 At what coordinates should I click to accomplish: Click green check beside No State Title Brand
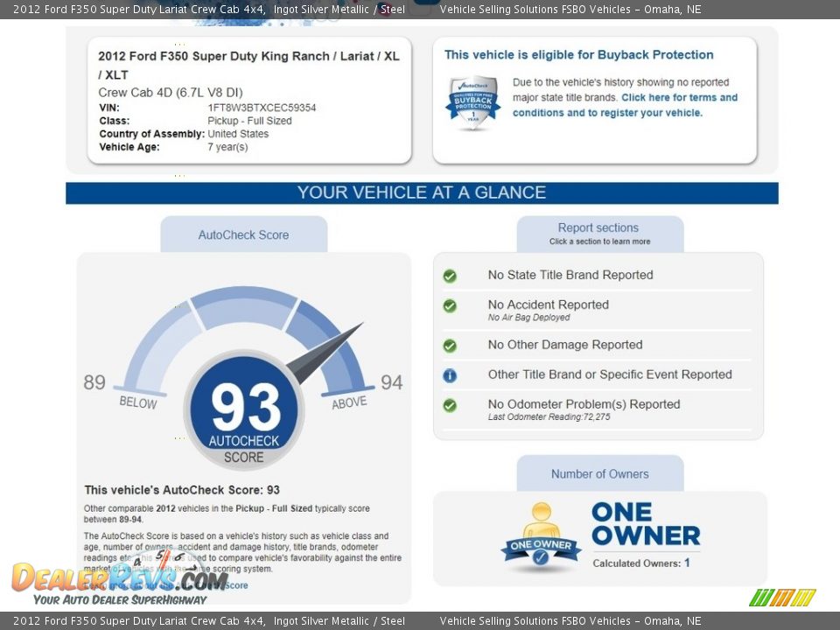450,276
